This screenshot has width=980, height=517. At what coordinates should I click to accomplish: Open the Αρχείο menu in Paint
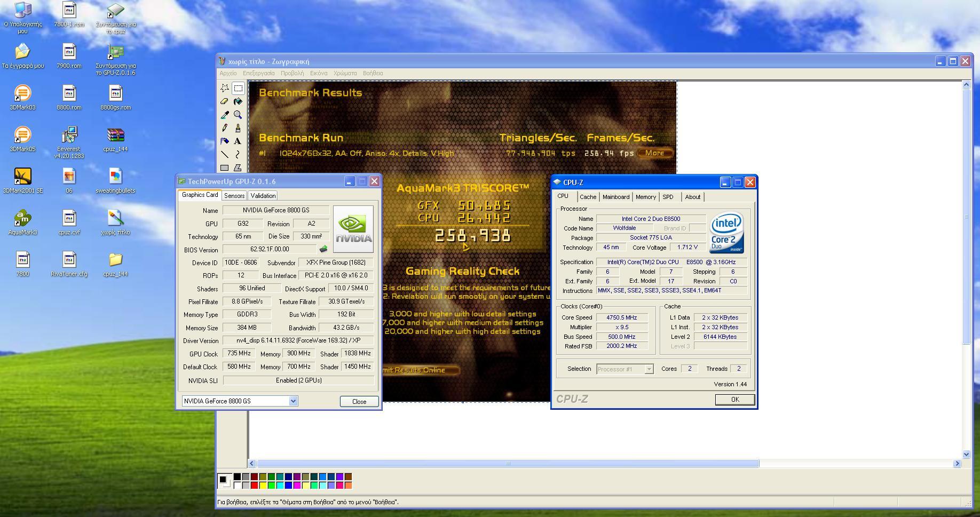pos(228,73)
